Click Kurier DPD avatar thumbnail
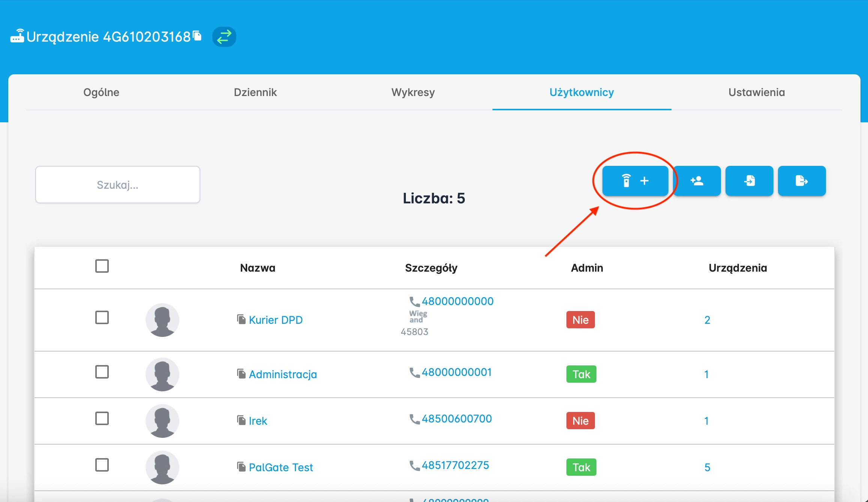 coord(162,320)
